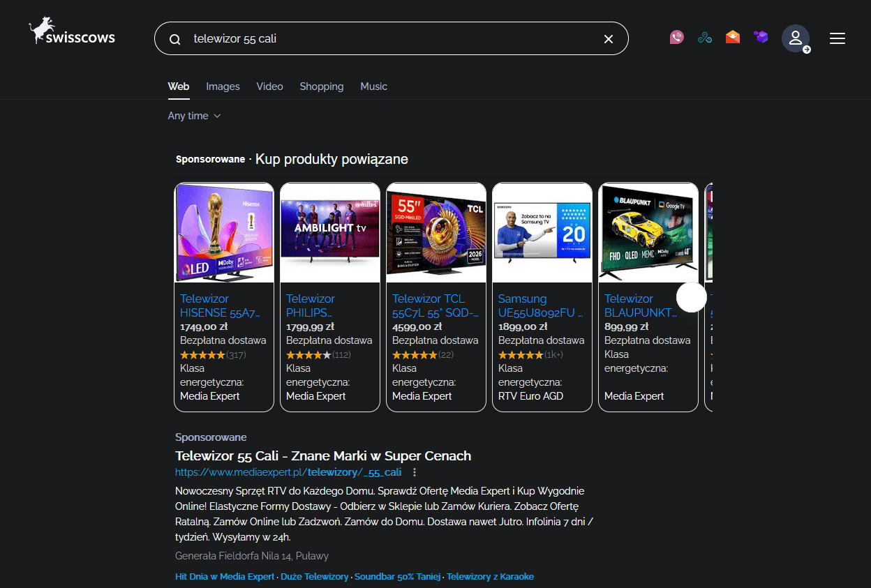Click the Philips star rating (112)

(318, 355)
